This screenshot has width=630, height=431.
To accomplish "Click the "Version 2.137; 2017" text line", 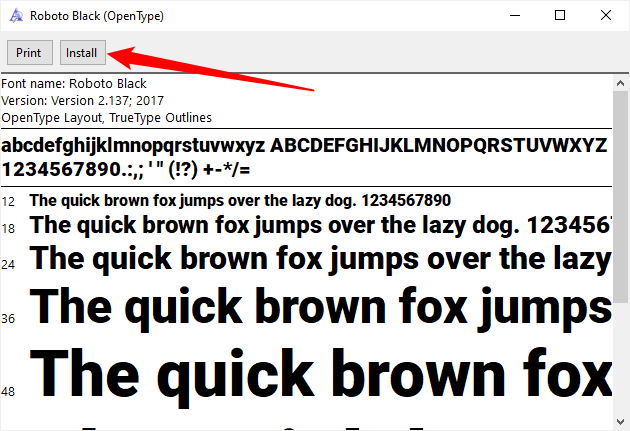I will (x=82, y=101).
